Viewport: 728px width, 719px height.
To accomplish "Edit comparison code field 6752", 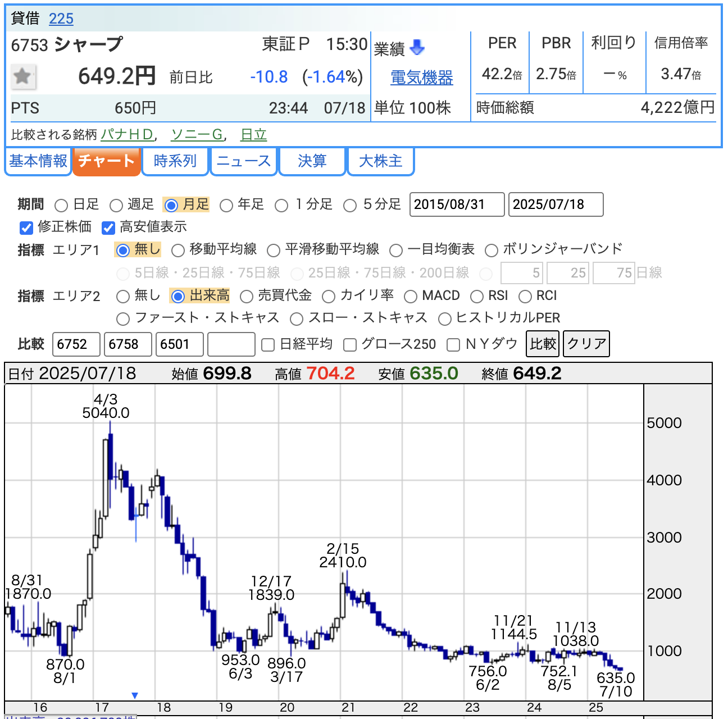I will pyautogui.click(x=76, y=344).
